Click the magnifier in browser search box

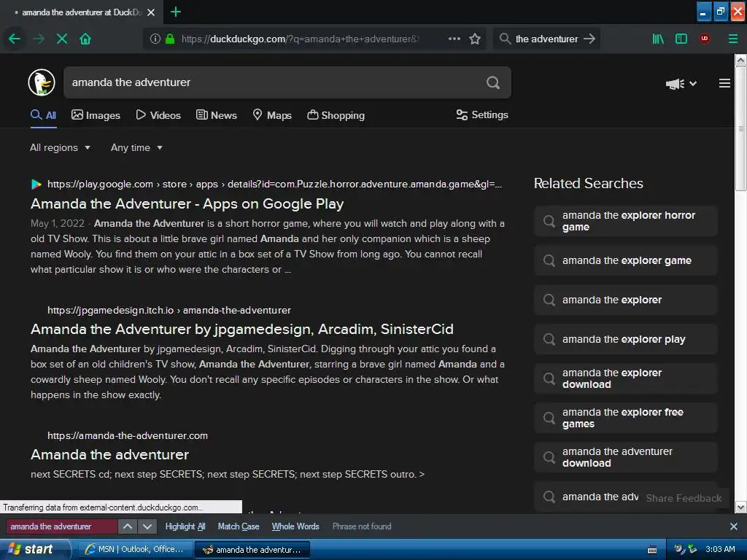point(505,39)
